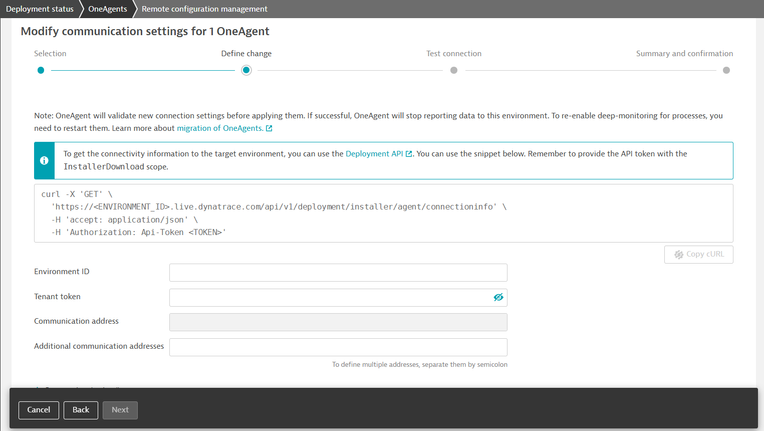This screenshot has height=431, width=764.
Task: Click the Communication address field
Action: point(338,322)
